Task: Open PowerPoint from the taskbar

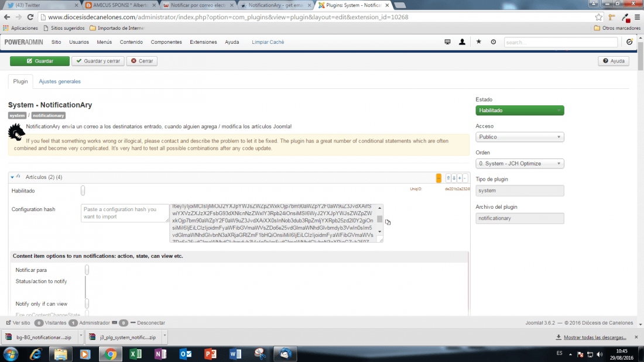Action: click(210, 354)
